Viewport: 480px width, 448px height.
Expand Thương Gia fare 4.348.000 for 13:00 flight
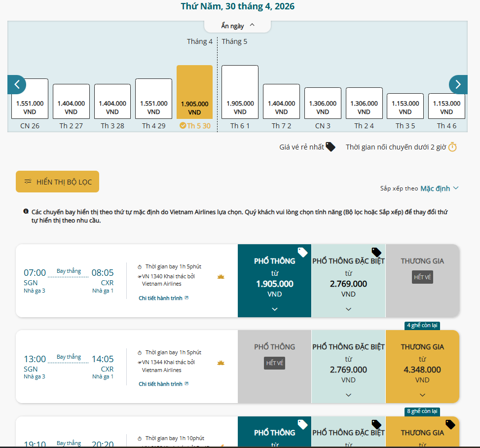[x=422, y=395]
